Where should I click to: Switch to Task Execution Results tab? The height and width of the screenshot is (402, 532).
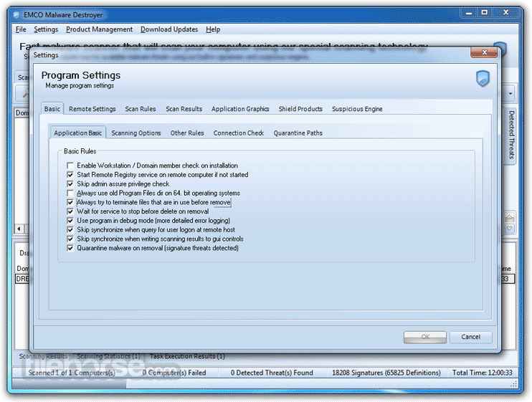(186, 356)
